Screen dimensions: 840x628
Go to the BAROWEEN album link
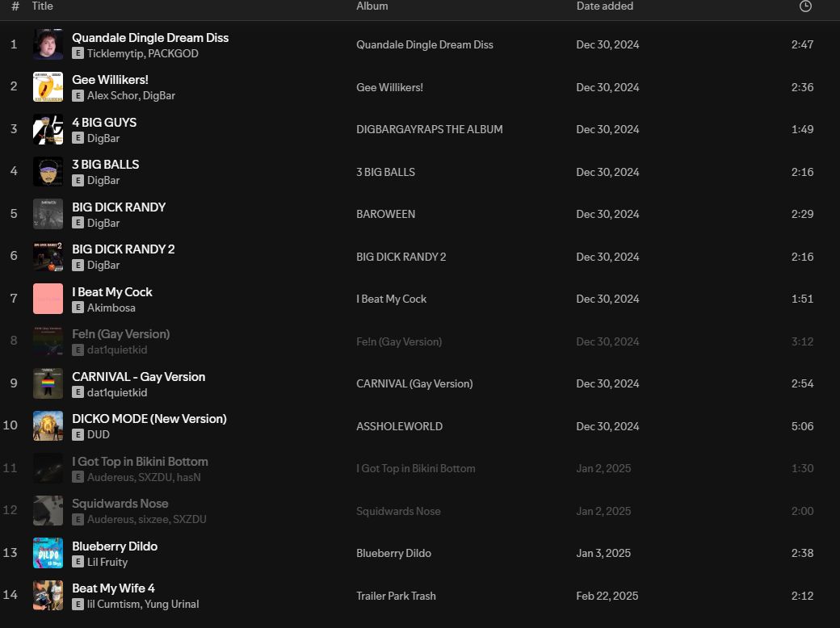[x=385, y=214]
